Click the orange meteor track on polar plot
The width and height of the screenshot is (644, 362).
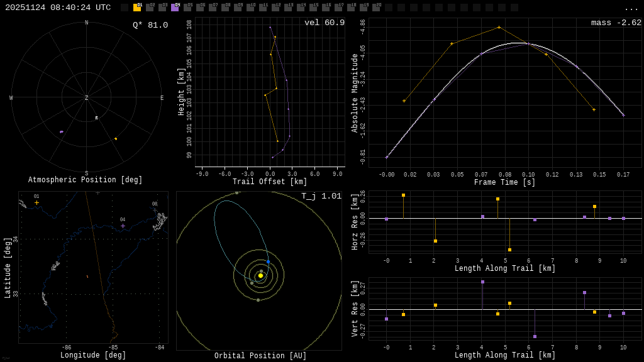(116, 139)
